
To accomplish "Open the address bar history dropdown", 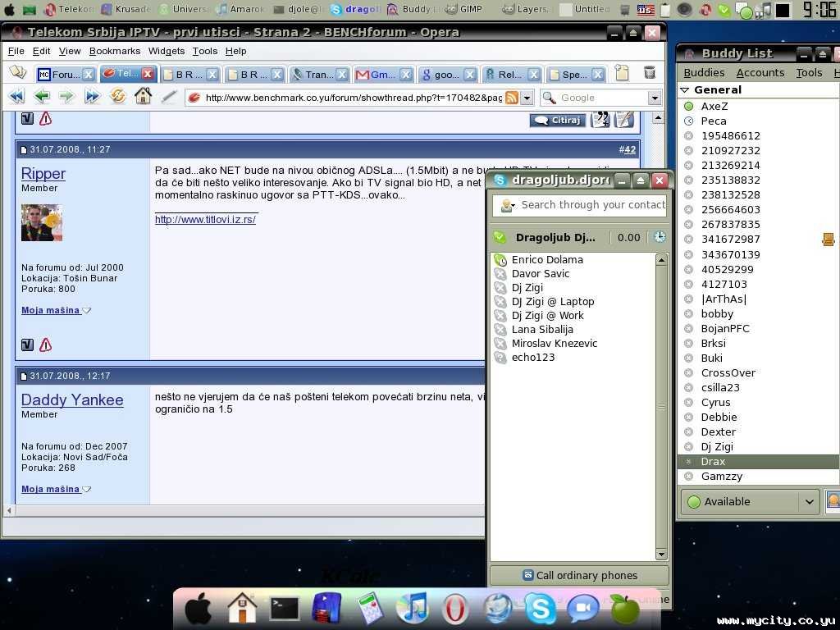I will point(527,98).
